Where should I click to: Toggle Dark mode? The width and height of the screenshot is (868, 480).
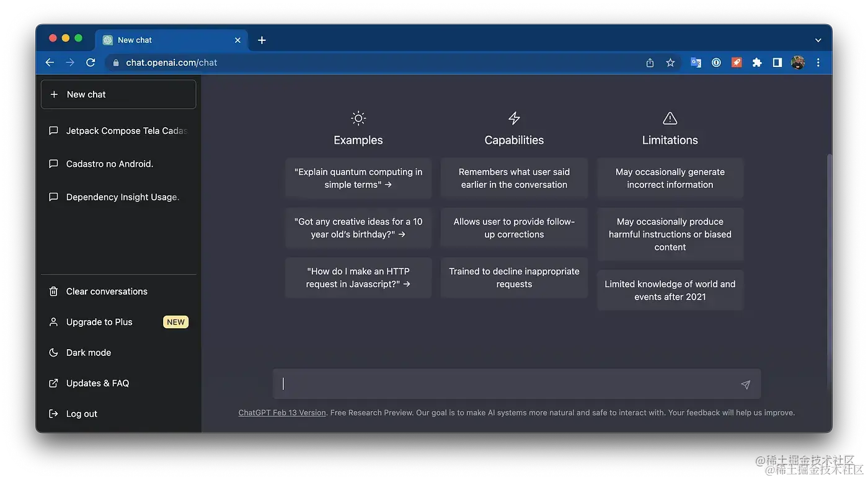pyautogui.click(x=118, y=353)
